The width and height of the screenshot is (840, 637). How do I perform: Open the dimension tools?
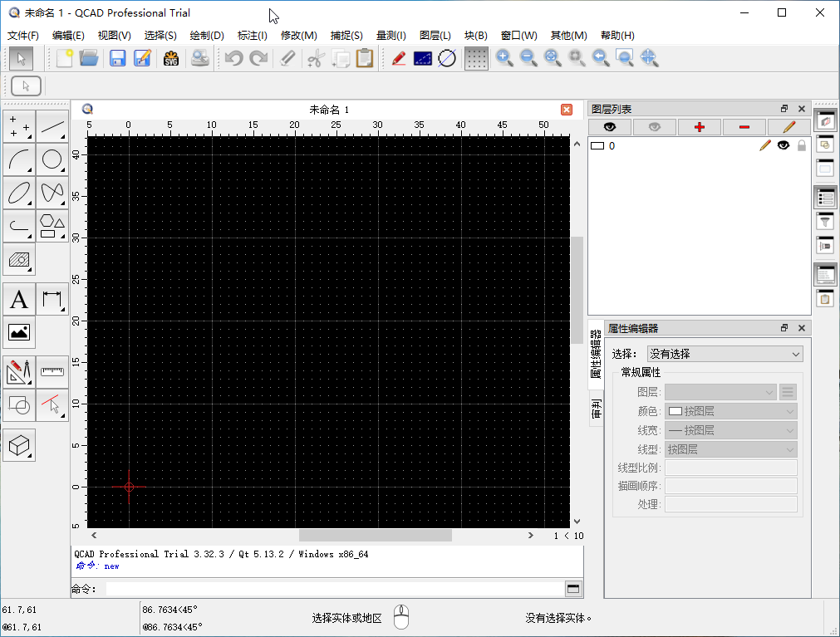tap(52, 299)
